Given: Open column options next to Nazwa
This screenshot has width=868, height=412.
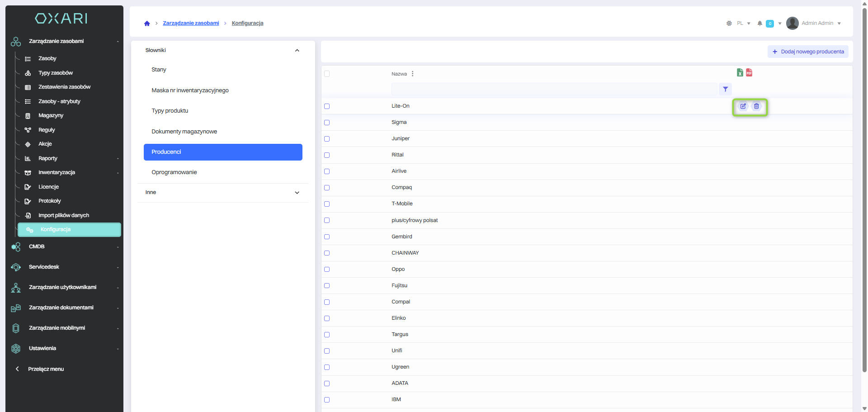Looking at the screenshot, I should [x=413, y=74].
